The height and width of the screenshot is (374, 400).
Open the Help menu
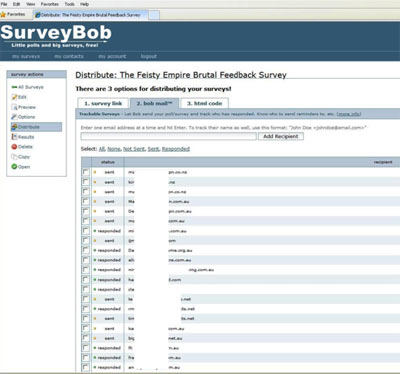[84, 4]
